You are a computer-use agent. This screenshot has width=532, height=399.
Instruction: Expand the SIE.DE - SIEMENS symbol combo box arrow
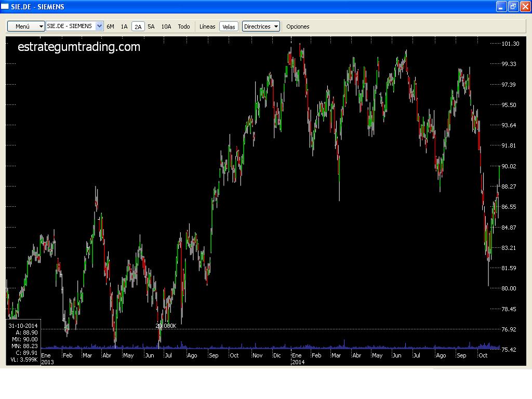(x=99, y=26)
